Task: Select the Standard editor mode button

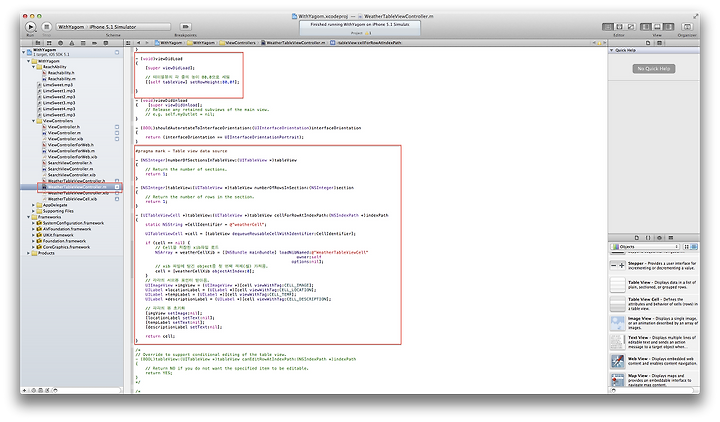Action: (x=608, y=27)
